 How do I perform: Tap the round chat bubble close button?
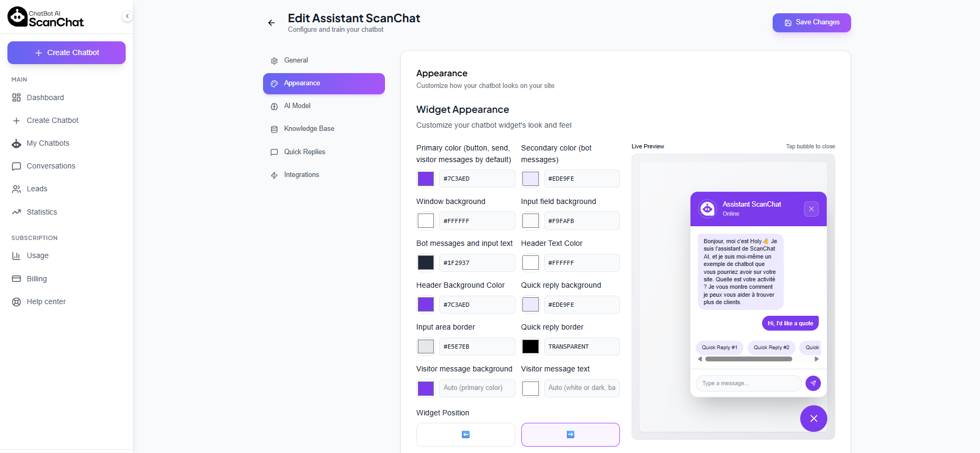coord(813,419)
